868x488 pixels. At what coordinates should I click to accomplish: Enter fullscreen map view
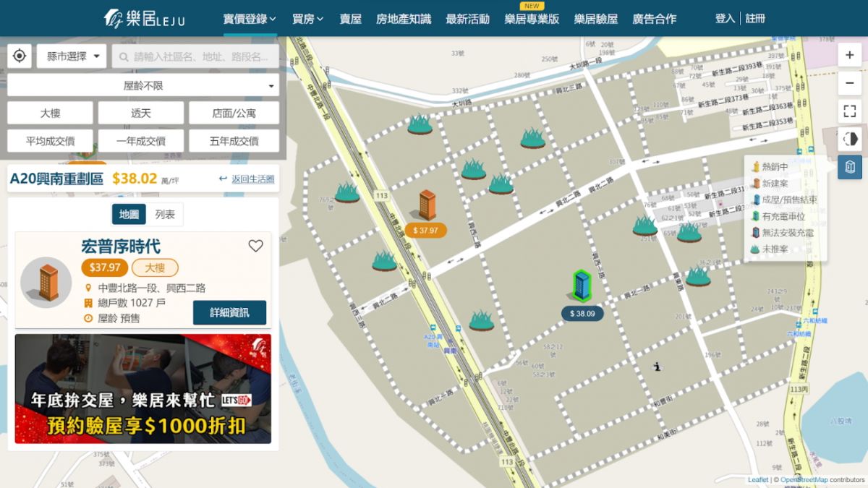point(850,111)
